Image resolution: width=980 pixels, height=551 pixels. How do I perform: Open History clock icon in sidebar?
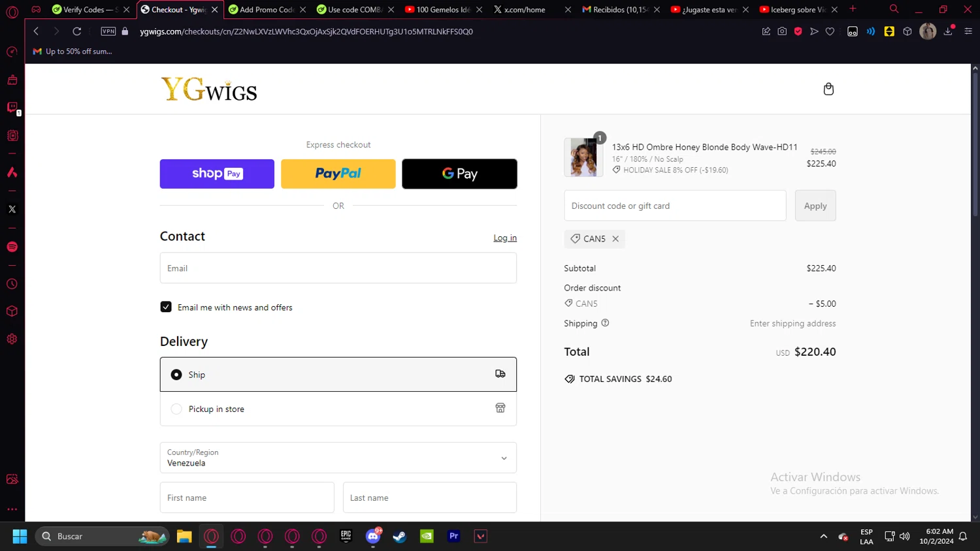[x=12, y=284]
